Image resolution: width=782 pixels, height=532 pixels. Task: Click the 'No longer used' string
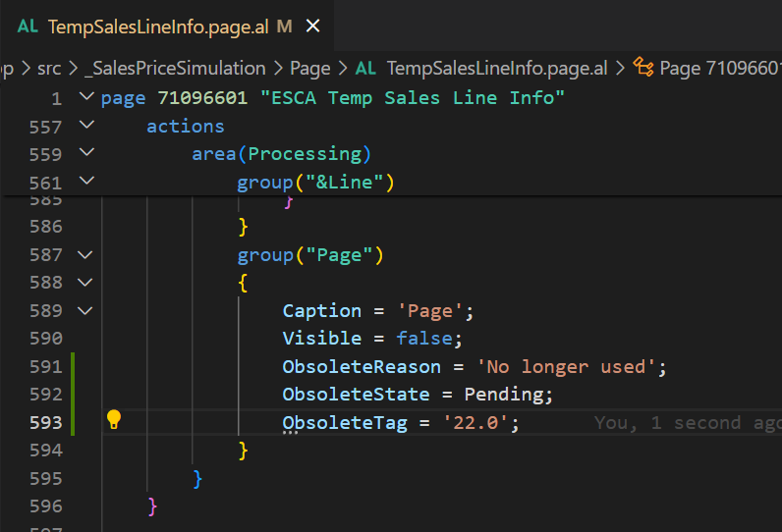[x=566, y=367]
